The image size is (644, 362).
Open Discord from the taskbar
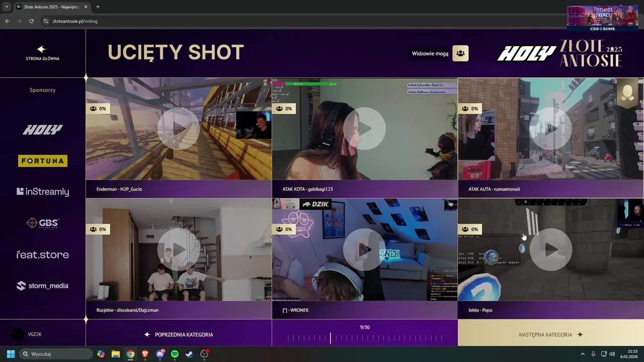tap(160, 354)
